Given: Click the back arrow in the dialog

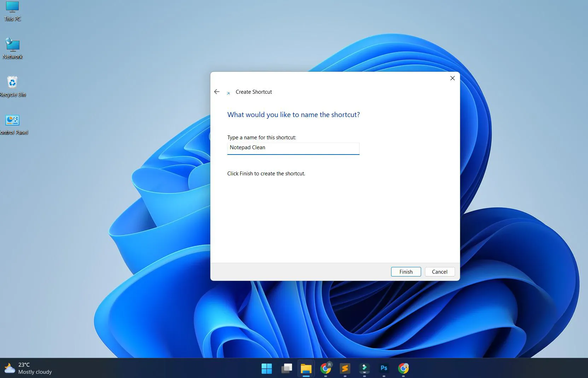Looking at the screenshot, I should 217,92.
